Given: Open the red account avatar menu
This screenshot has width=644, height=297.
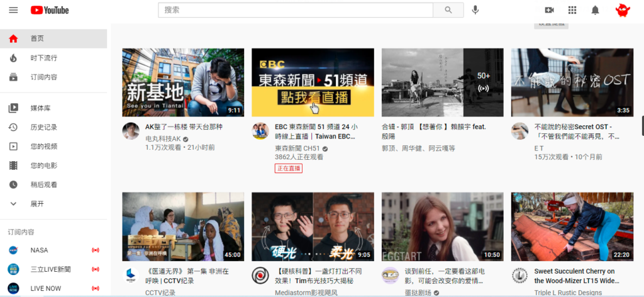Looking at the screenshot, I should coord(623,10).
